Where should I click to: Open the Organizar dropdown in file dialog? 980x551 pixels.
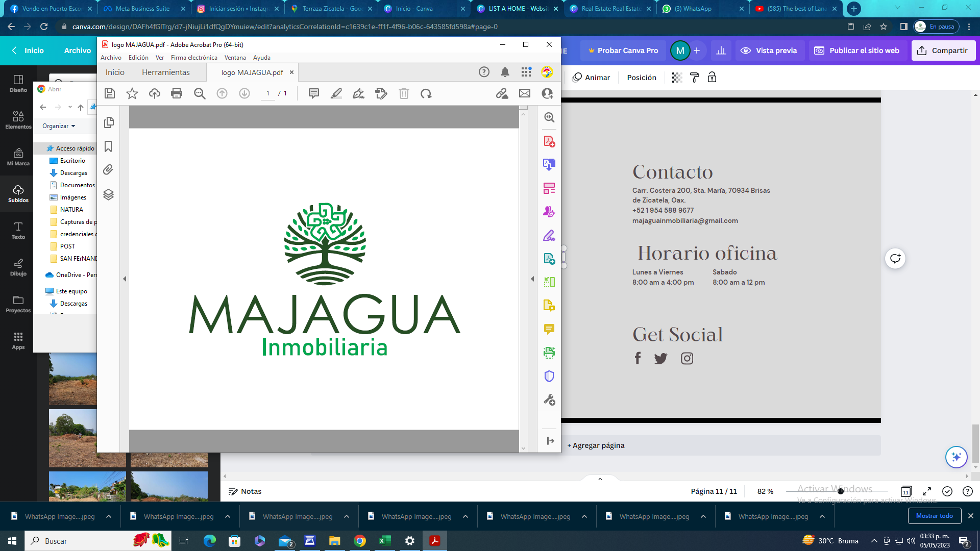[x=59, y=126]
